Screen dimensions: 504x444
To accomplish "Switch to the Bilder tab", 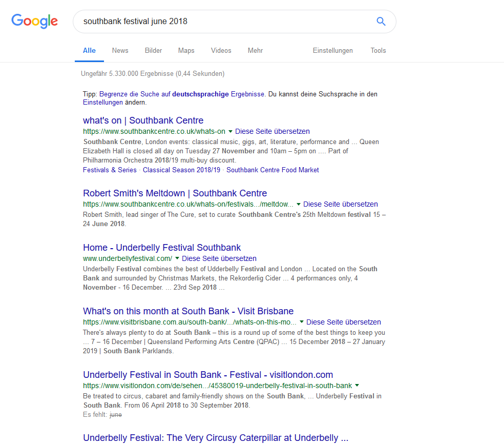I will 153,51.
